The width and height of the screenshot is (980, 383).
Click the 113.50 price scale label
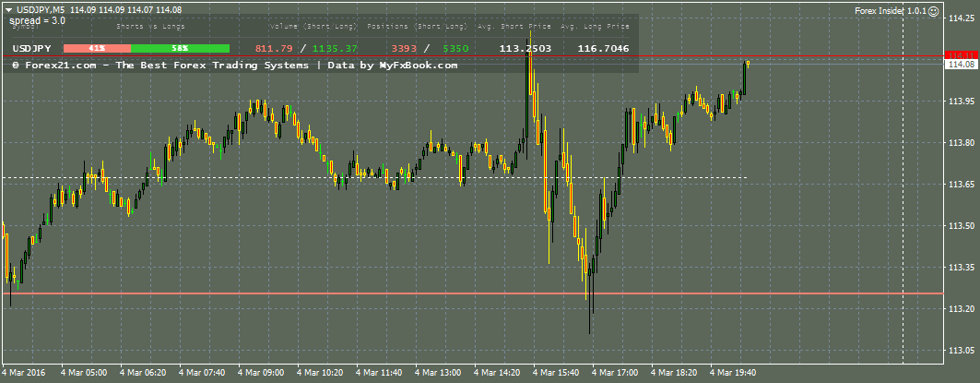tap(962, 226)
